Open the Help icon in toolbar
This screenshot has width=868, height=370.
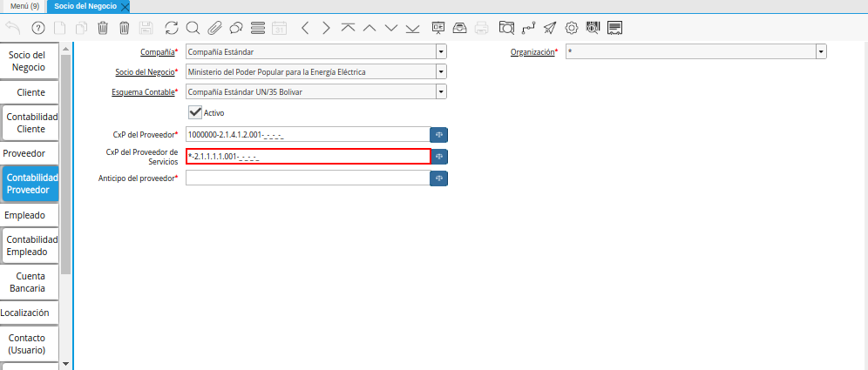(38, 28)
